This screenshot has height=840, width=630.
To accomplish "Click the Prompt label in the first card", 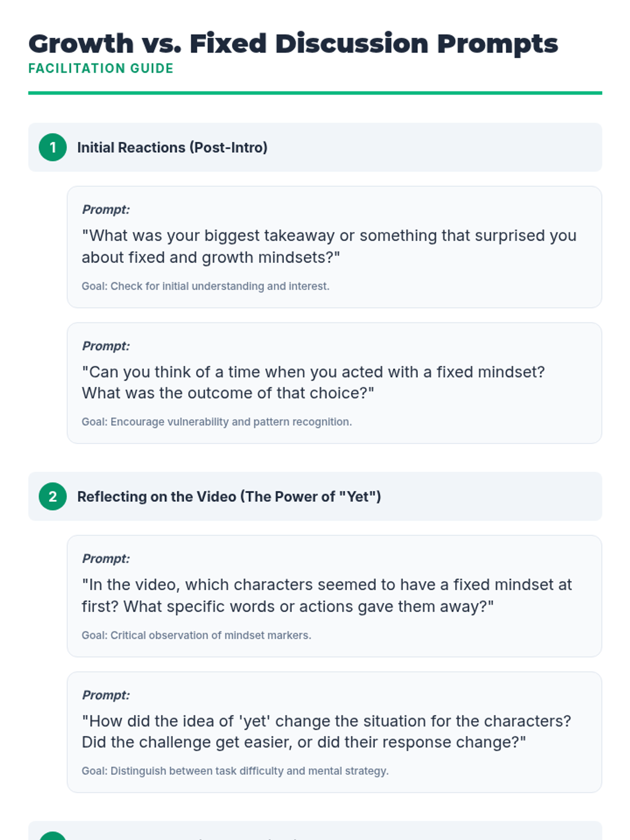I will click(106, 209).
